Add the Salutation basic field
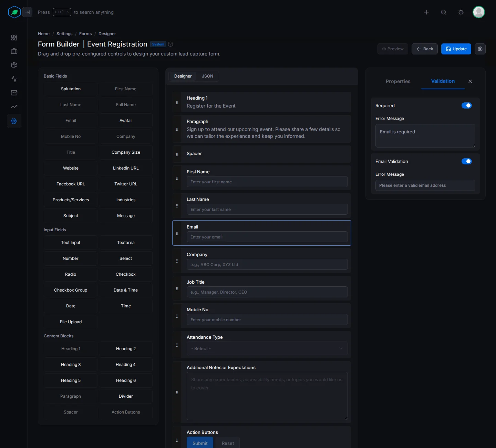The height and width of the screenshot is (448, 496). point(71,89)
